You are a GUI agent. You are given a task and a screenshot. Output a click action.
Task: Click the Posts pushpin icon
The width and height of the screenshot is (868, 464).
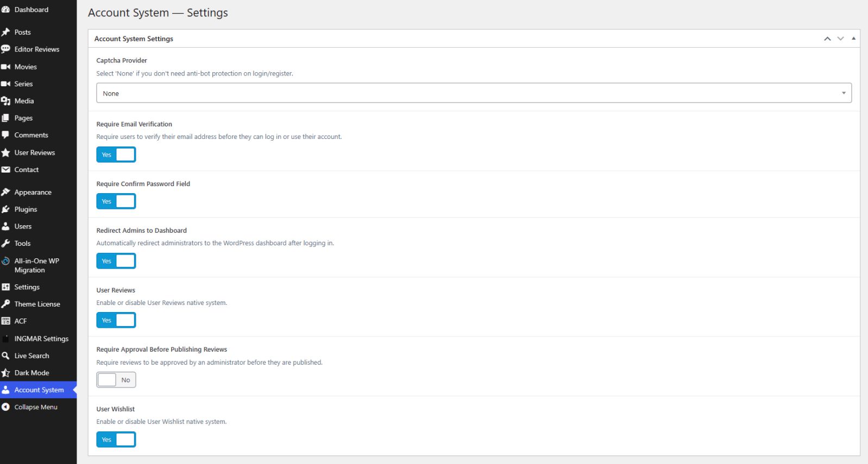click(x=5, y=32)
